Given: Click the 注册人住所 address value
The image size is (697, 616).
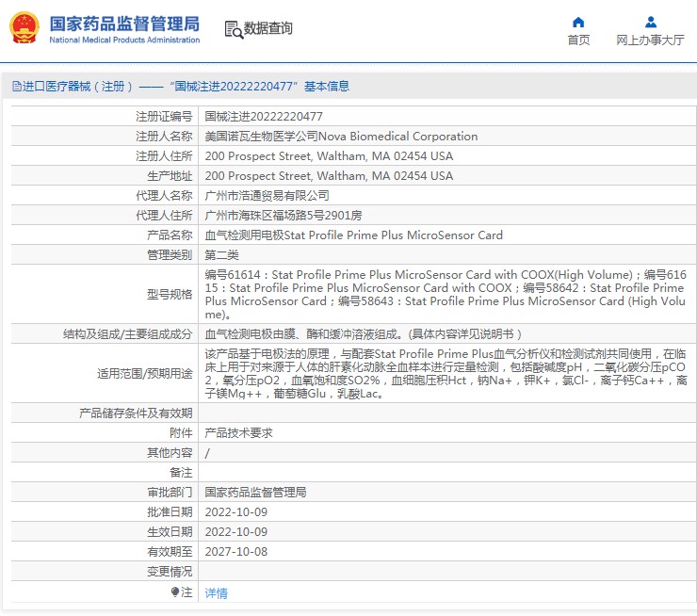Looking at the screenshot, I should [329, 156].
